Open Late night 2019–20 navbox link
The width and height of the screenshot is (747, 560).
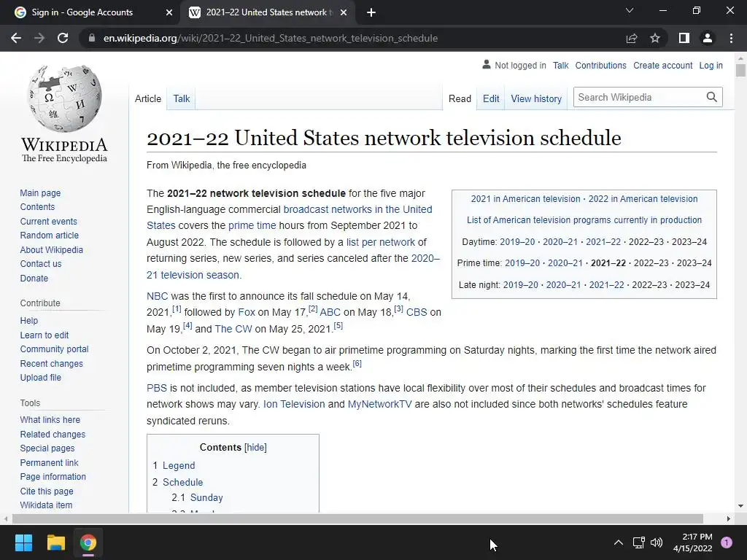click(x=520, y=285)
